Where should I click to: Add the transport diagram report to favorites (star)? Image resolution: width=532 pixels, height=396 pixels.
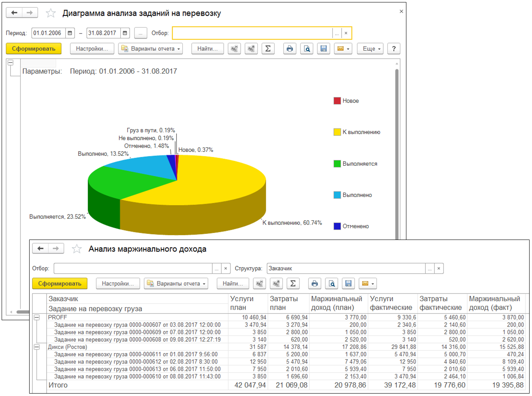click(x=51, y=13)
